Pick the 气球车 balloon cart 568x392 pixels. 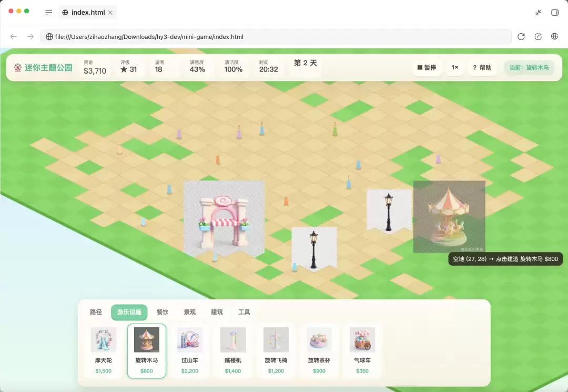pos(362,351)
